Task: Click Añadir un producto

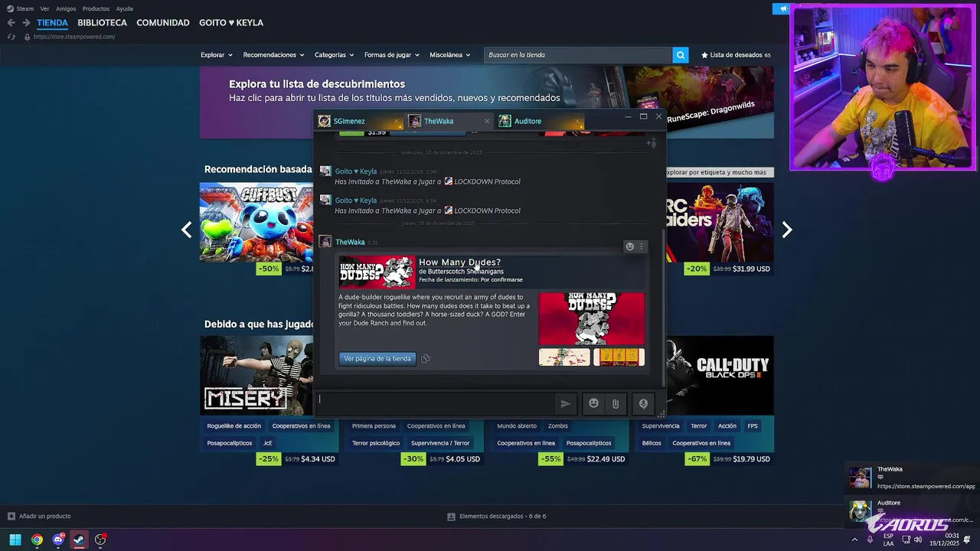Action: (x=39, y=517)
